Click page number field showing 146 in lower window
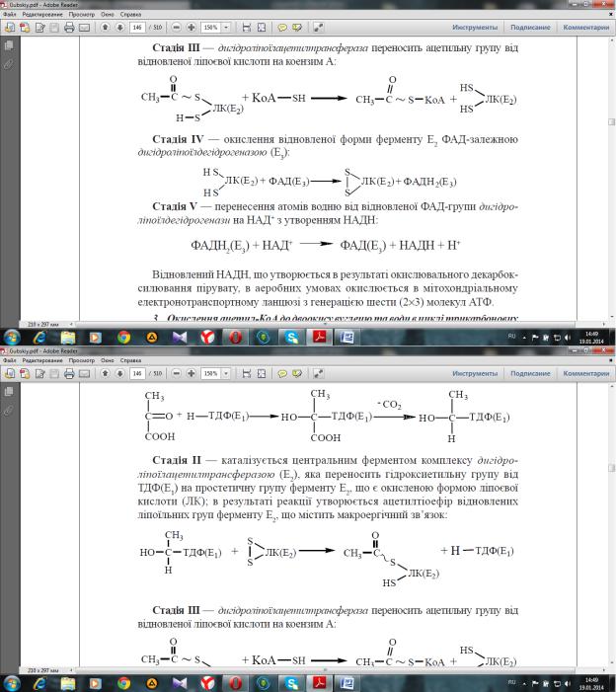Image resolution: width=616 pixels, height=692 pixels. [x=137, y=374]
